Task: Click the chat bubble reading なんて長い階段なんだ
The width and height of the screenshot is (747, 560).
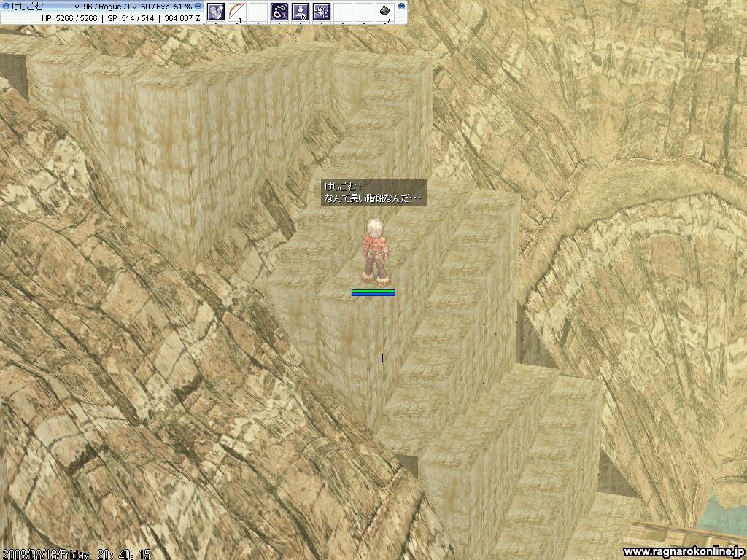Action: point(373,192)
